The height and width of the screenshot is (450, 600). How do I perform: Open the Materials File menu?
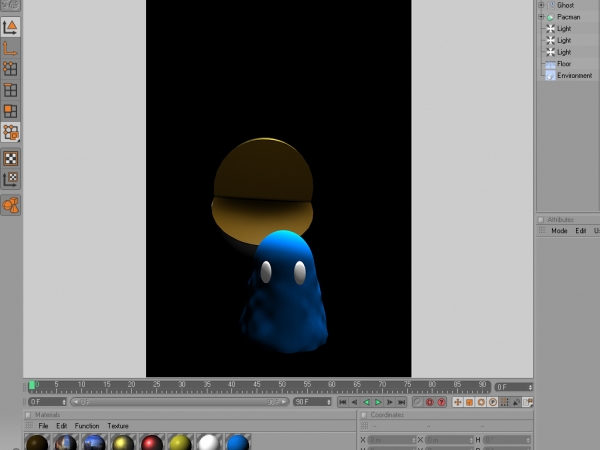[43, 426]
